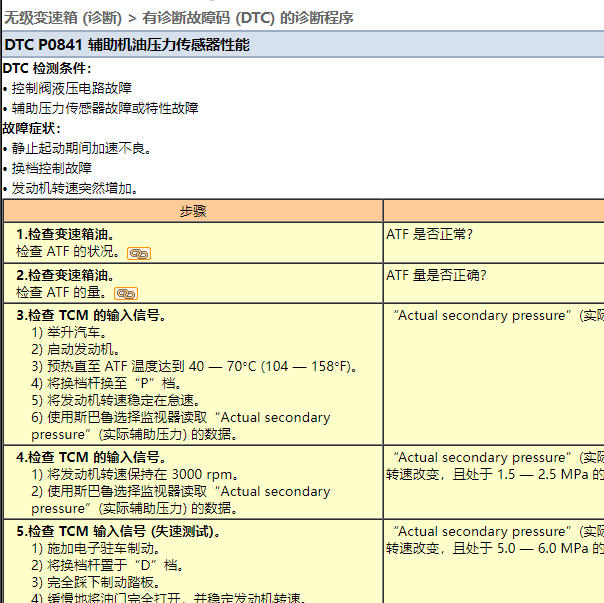Viewport: 604px width, 603px height.
Task: Select symptom 换档控制故障
Action: pos(52,168)
